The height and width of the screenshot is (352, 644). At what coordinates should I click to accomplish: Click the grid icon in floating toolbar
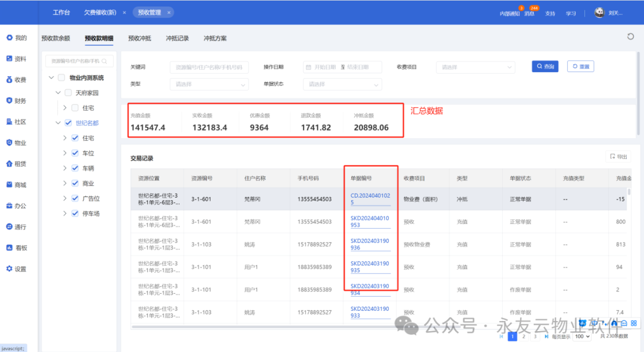point(634,323)
